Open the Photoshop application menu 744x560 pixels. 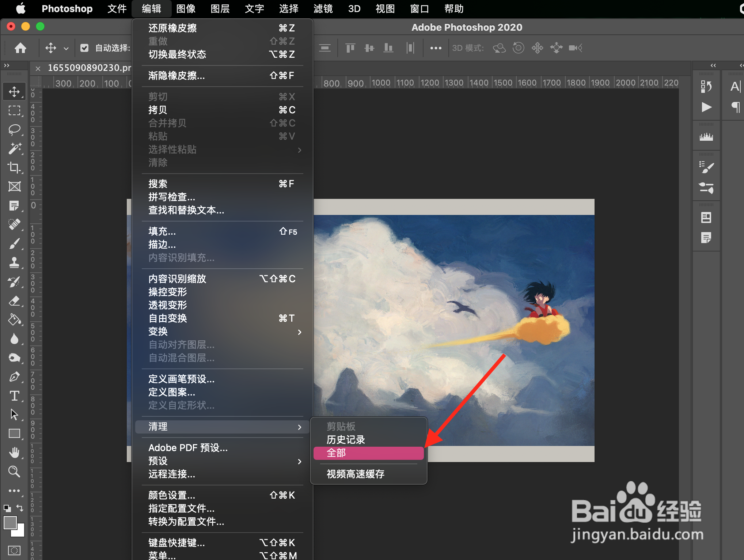pyautogui.click(x=67, y=8)
